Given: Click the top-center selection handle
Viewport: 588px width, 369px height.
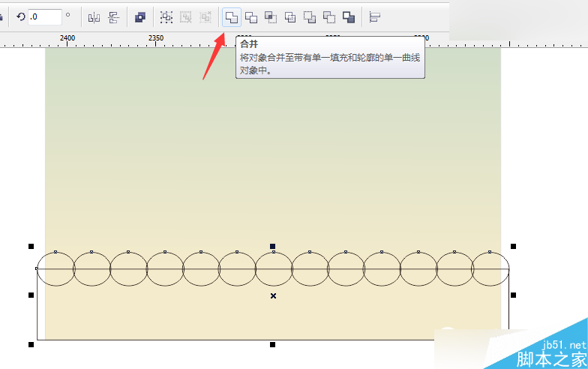Looking at the screenshot, I should (273, 246).
